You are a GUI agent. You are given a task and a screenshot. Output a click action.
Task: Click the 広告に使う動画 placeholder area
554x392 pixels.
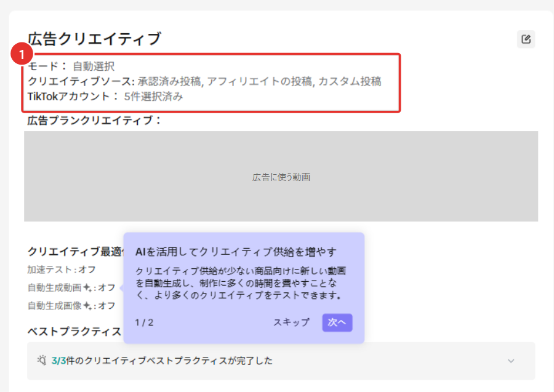pyautogui.click(x=281, y=177)
